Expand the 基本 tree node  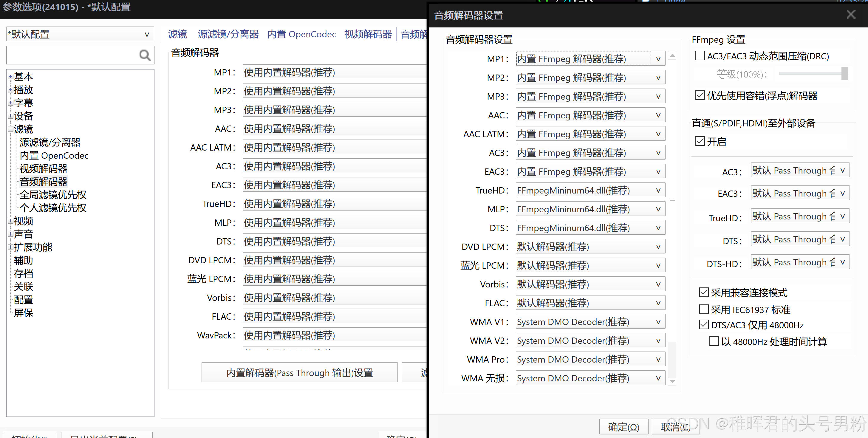tap(10, 77)
